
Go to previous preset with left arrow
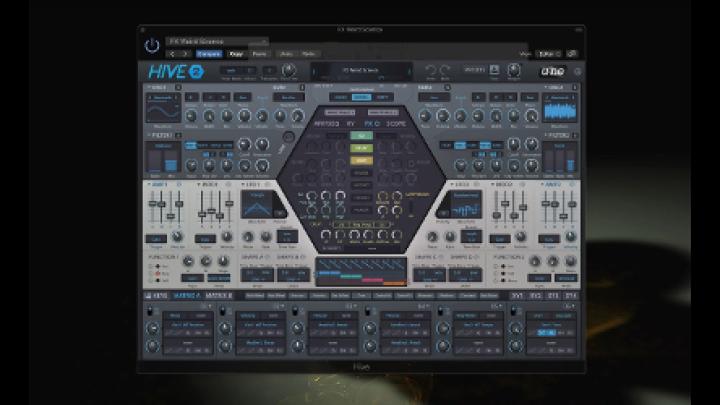173,54
